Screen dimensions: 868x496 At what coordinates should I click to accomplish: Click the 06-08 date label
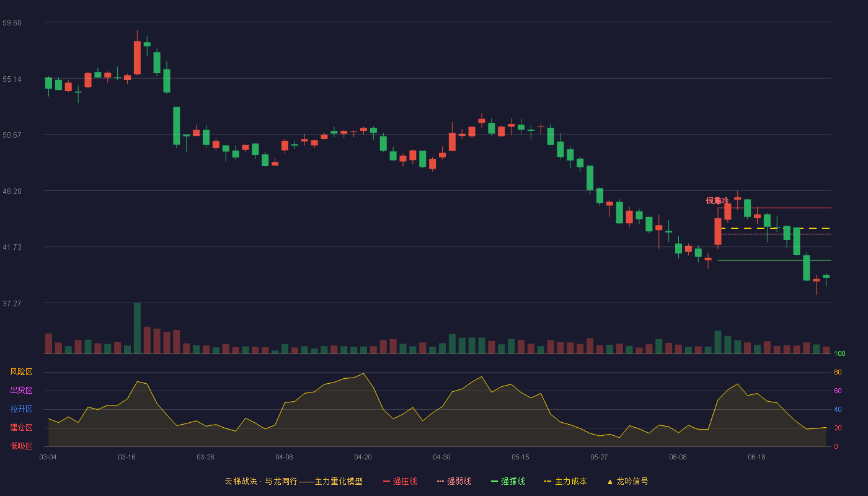tap(678, 457)
